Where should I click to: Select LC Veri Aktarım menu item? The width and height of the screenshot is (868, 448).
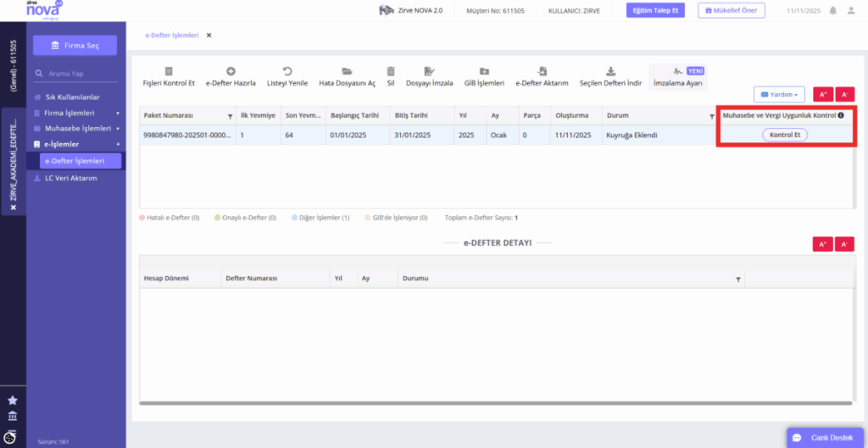click(x=71, y=178)
